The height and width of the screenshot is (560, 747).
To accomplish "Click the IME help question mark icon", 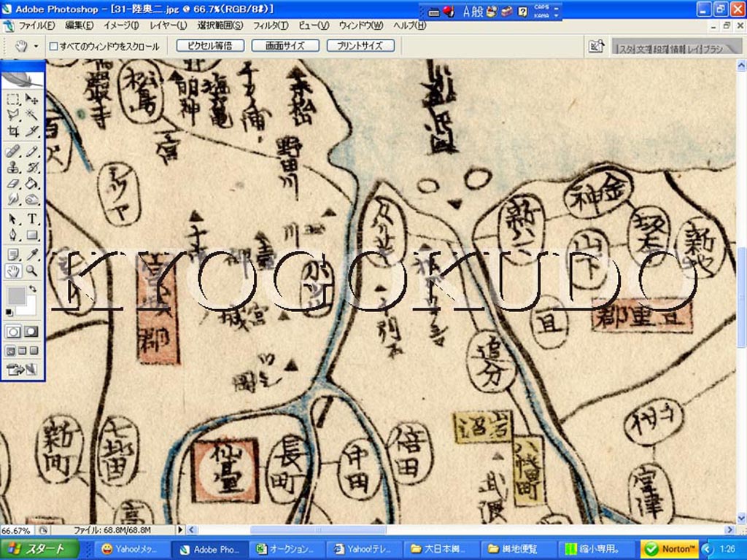I will (522, 12).
